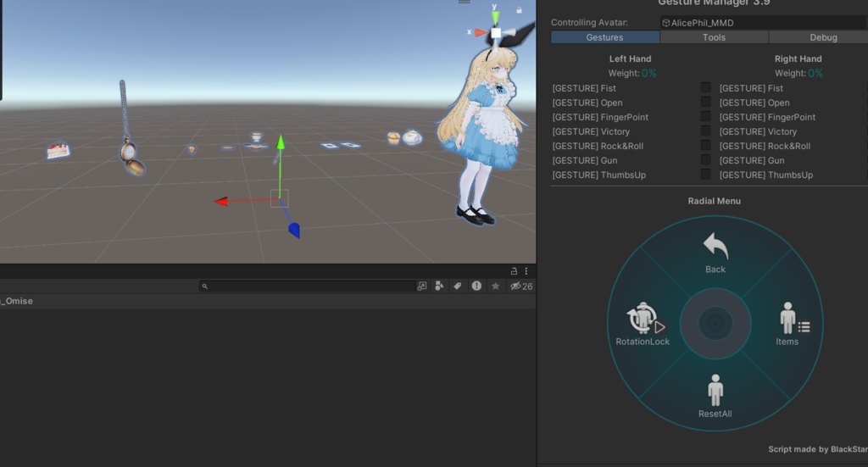Click Script made by BlackStar credit text
This screenshot has width=868, height=467.
(818, 448)
